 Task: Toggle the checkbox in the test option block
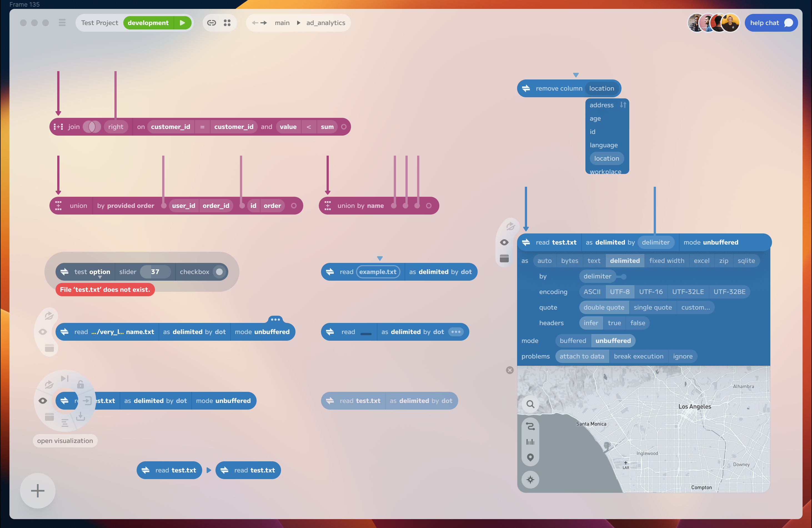pyautogui.click(x=219, y=272)
